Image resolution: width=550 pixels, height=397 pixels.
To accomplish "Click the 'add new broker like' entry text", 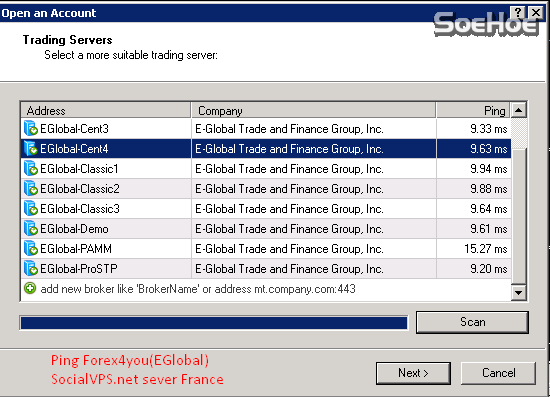I will pyautogui.click(x=198, y=289).
